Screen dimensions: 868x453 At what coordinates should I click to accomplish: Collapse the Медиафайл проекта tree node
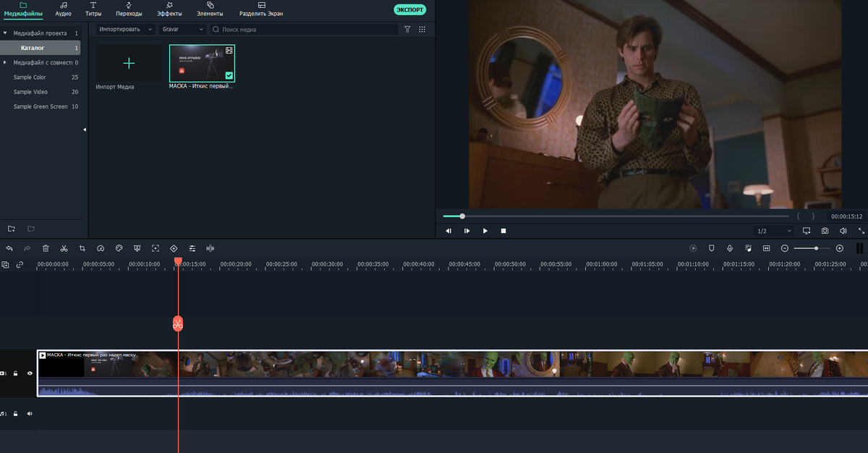pos(5,33)
